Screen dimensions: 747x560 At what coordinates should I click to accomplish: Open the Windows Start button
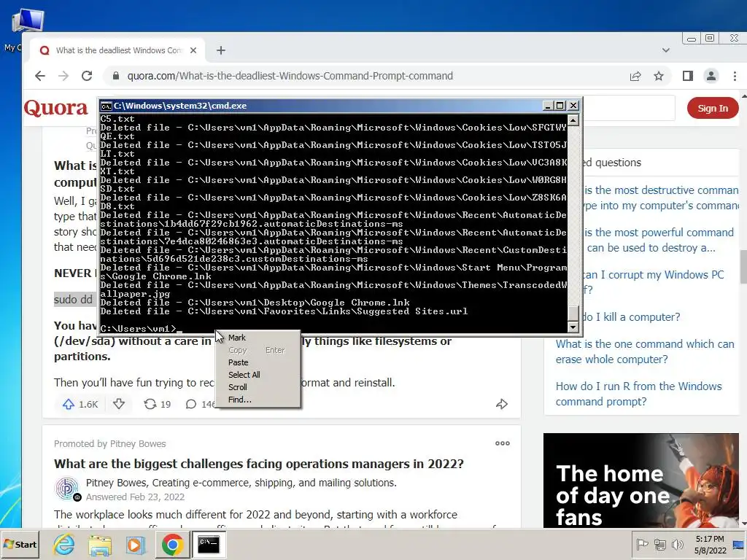tap(20, 544)
